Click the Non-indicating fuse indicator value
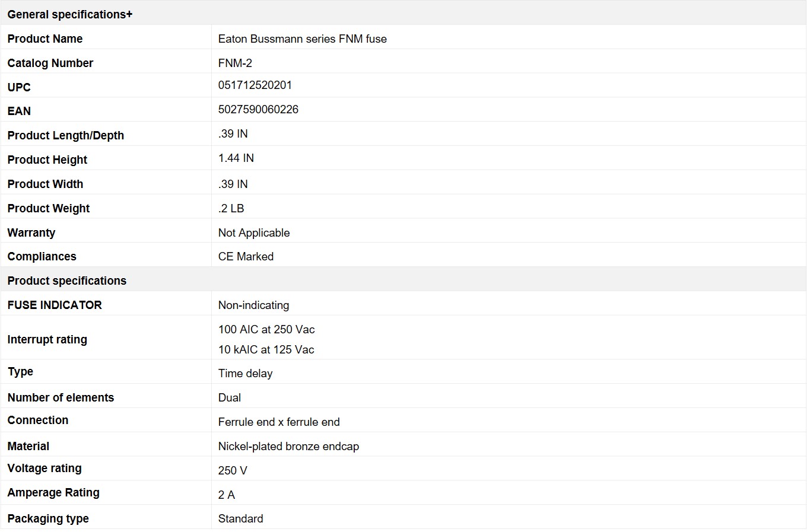This screenshot has width=807, height=532. (253, 305)
